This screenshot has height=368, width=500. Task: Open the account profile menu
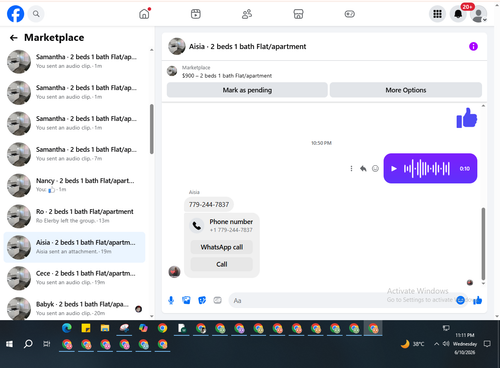click(479, 15)
